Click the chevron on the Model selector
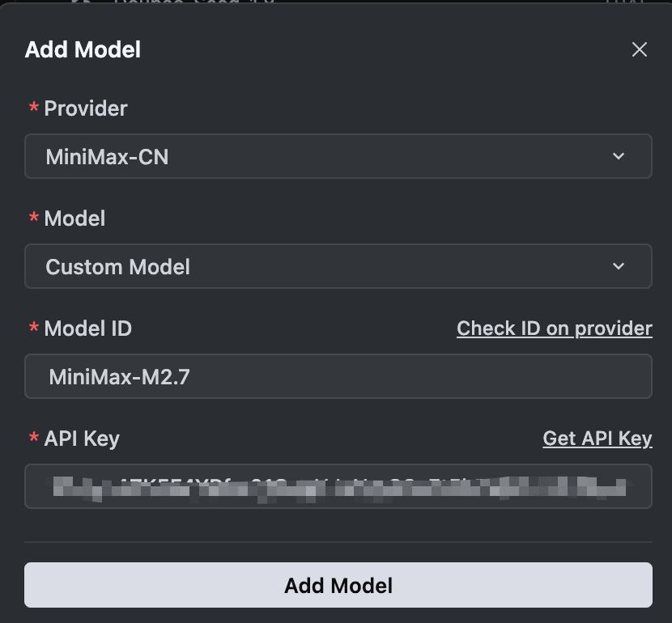672x623 pixels. click(619, 265)
